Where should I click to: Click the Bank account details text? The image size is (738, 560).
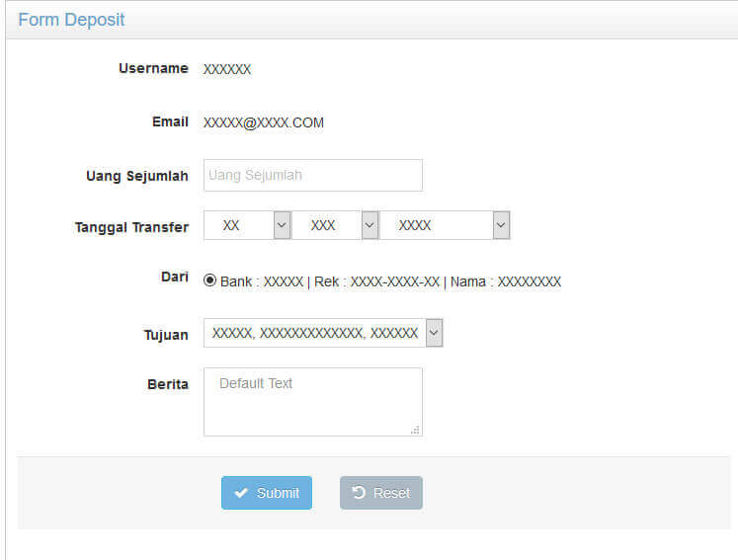[390, 281]
